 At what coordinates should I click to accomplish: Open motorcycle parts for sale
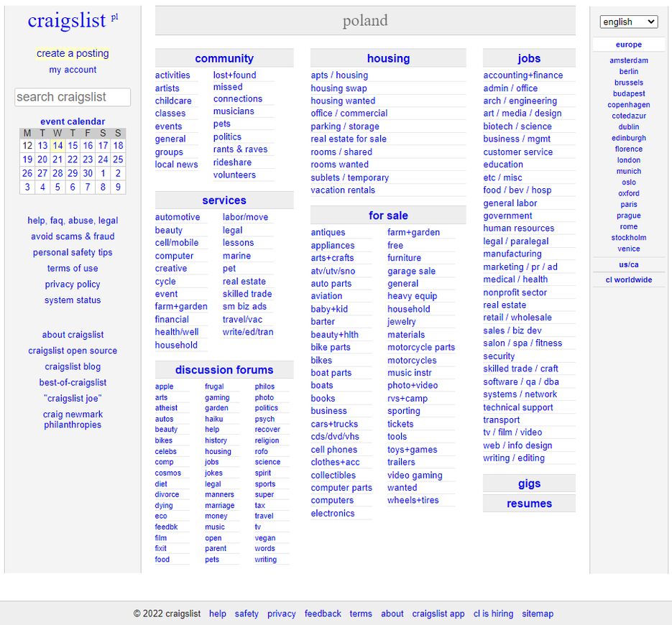tap(421, 348)
